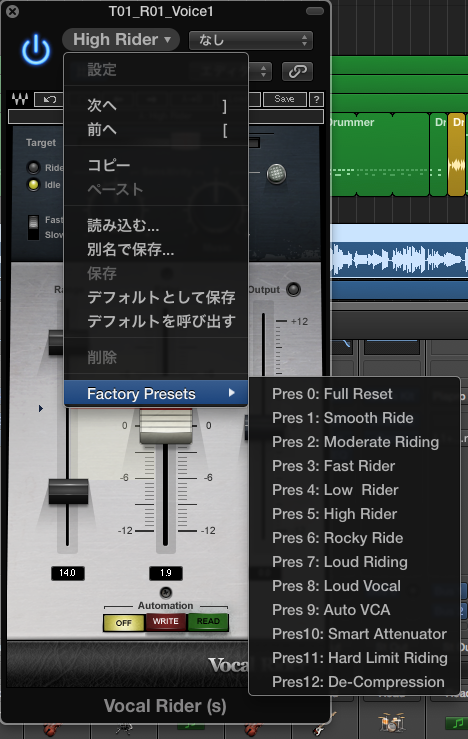Load preset Pres10: Smart Attenuator

coord(354,634)
